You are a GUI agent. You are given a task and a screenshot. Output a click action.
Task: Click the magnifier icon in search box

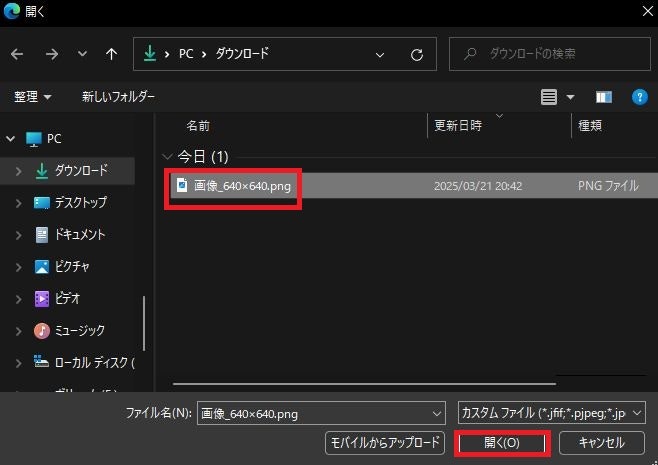470,54
